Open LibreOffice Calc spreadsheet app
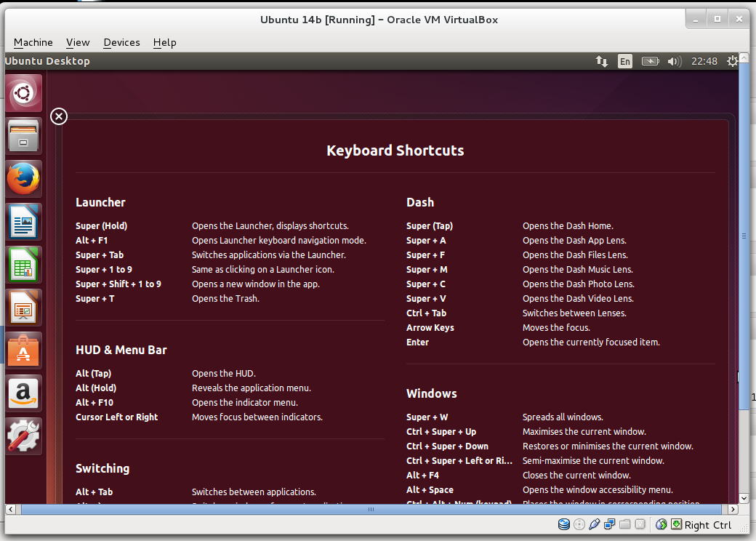The width and height of the screenshot is (756, 541). tap(23, 264)
